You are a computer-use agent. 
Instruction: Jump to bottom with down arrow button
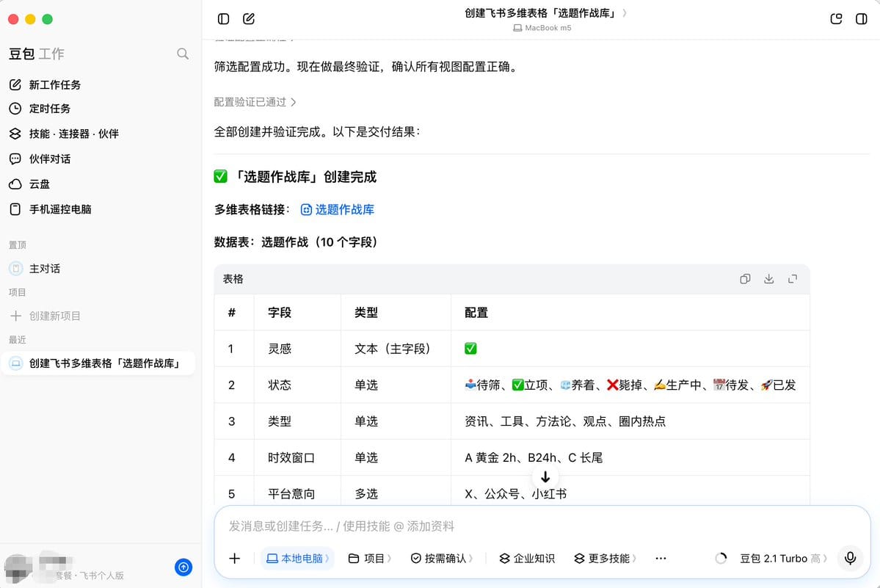point(545,477)
